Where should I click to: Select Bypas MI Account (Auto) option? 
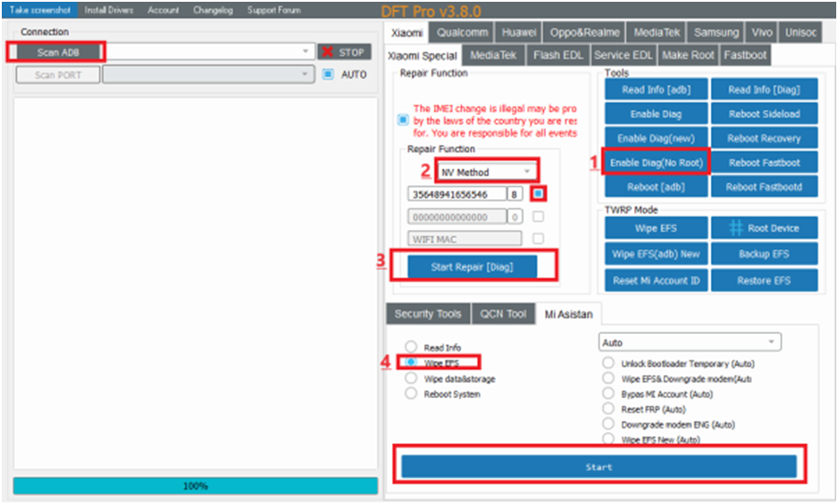pos(608,394)
